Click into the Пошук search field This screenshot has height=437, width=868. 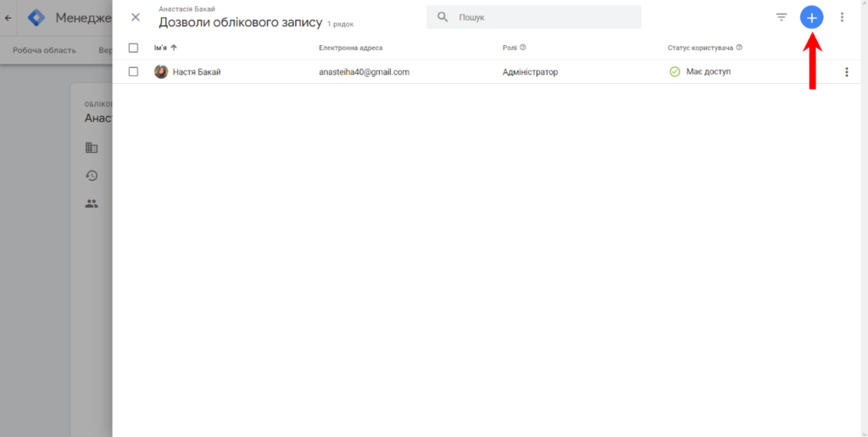click(x=542, y=17)
